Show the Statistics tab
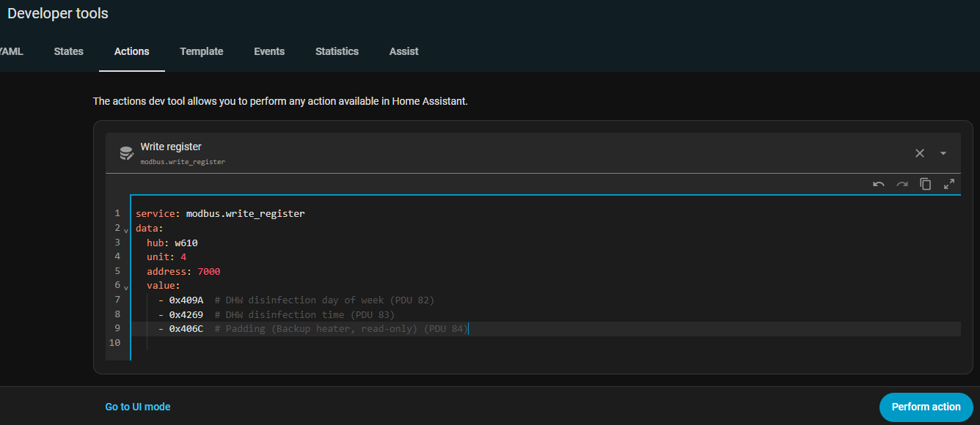This screenshot has height=425, width=980. pyautogui.click(x=337, y=51)
